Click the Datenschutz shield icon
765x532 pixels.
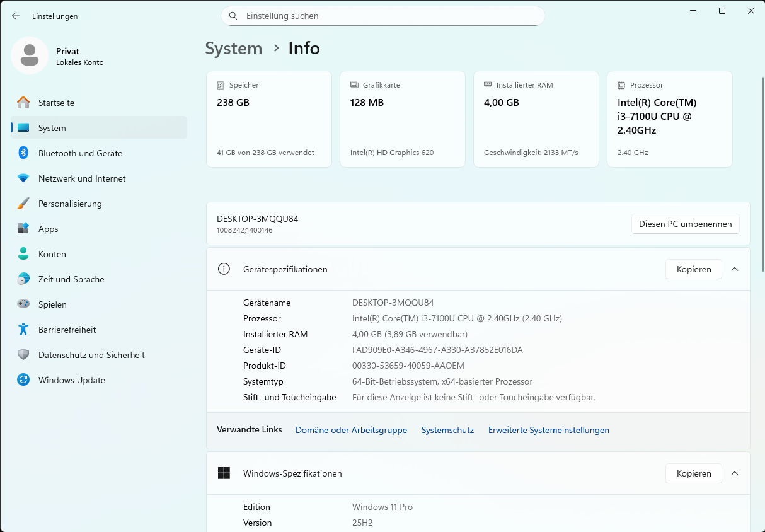(23, 354)
